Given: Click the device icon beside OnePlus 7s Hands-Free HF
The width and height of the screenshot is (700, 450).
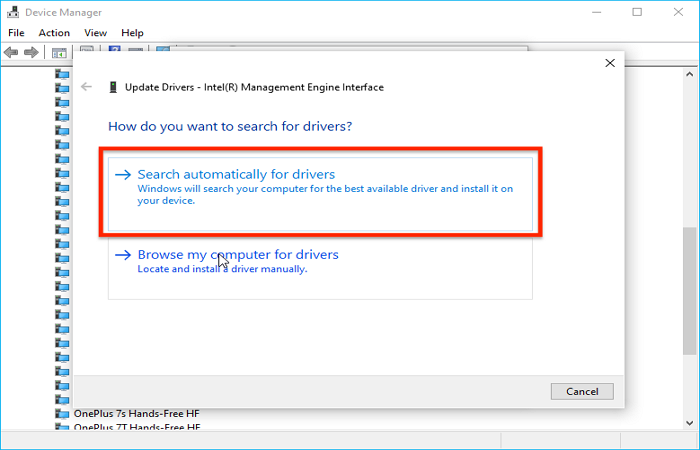Looking at the screenshot, I should [x=63, y=412].
